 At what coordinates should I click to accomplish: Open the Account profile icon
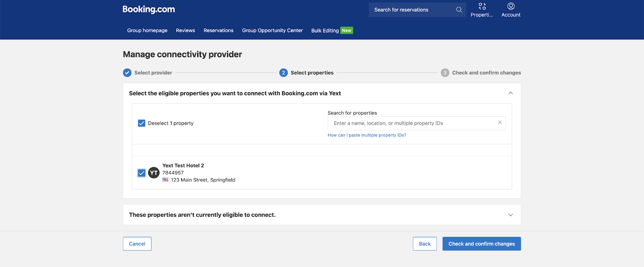pos(511,6)
